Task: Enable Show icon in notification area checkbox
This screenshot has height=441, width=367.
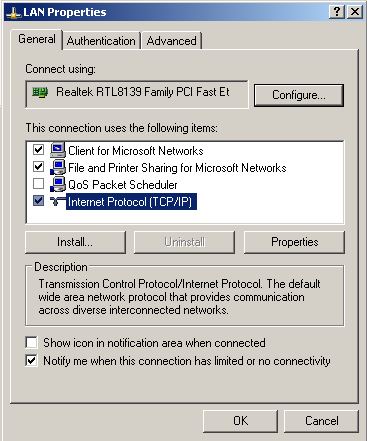Action: coord(32,342)
